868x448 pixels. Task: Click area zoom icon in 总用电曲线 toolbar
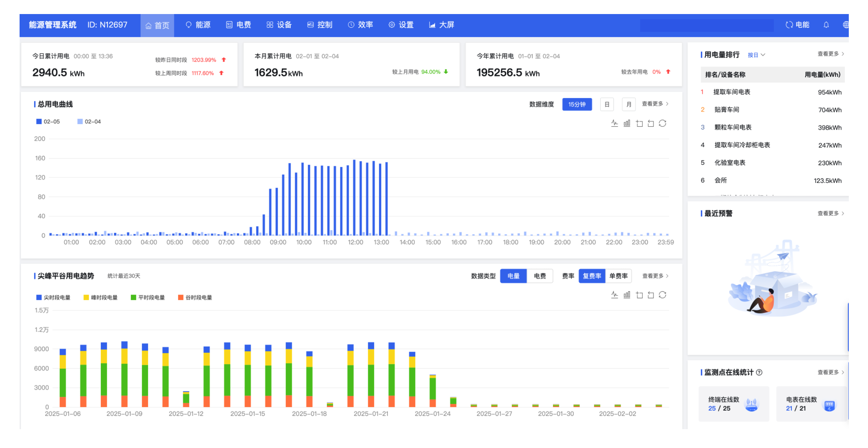(639, 123)
